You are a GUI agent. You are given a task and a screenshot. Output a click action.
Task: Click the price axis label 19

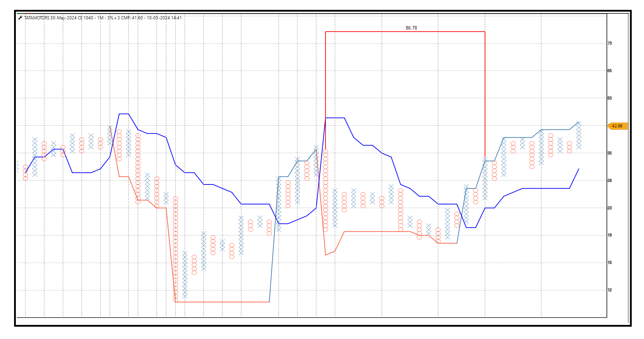click(x=610, y=235)
